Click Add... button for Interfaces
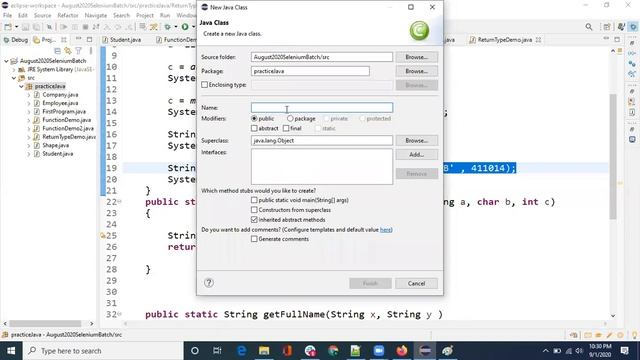This screenshot has height=360, width=640. point(416,154)
